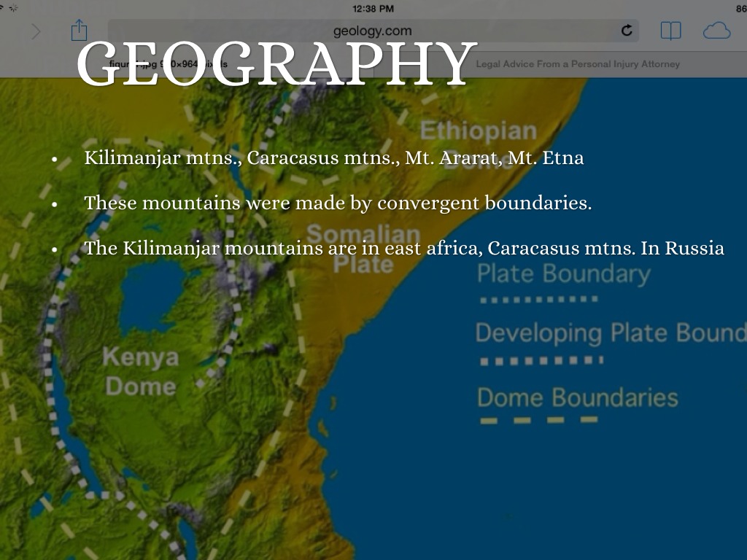The width and height of the screenshot is (747, 560).
Task: Reload the geology.com page
Action: click(x=626, y=31)
